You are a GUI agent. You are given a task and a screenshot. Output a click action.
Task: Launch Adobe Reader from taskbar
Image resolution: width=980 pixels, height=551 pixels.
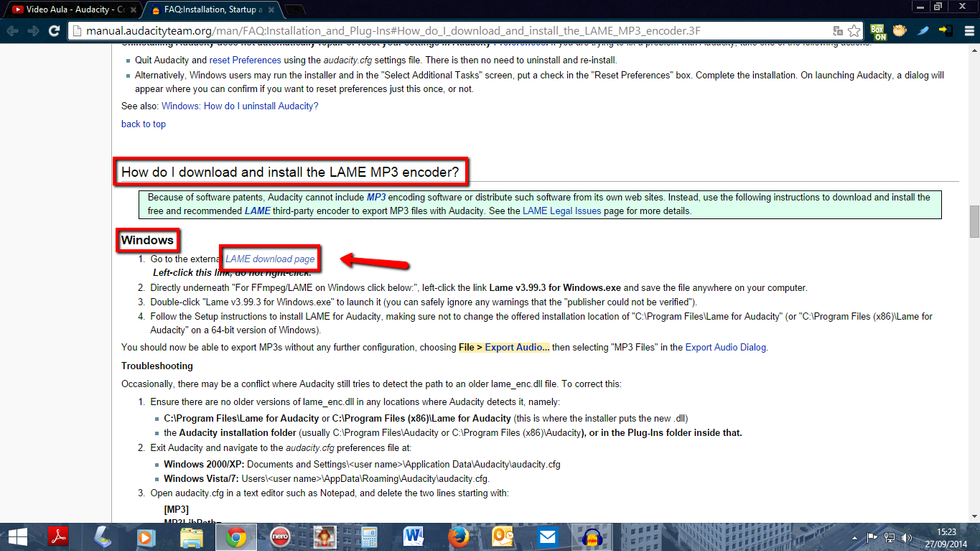[x=58, y=537]
